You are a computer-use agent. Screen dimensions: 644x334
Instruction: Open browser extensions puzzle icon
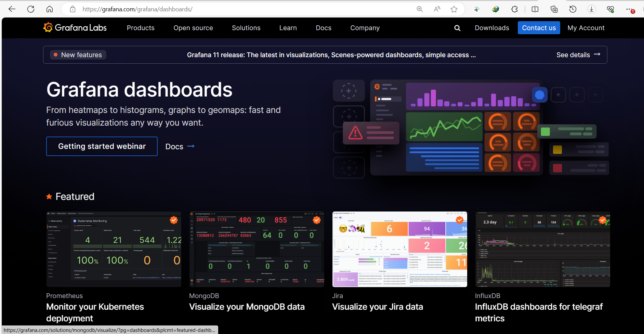point(515,9)
